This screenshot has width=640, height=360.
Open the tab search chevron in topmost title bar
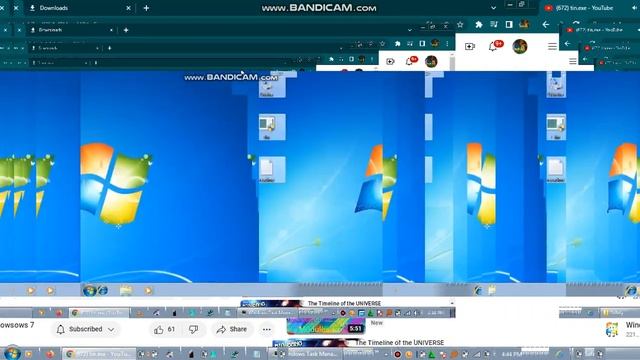tap(493, 8)
